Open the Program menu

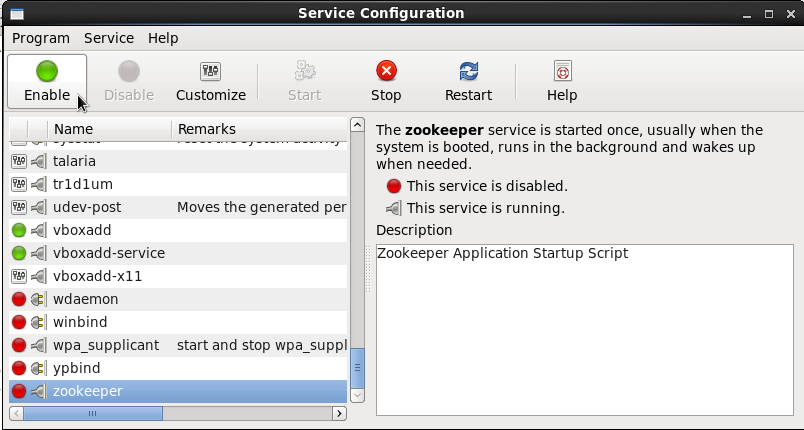(x=41, y=38)
